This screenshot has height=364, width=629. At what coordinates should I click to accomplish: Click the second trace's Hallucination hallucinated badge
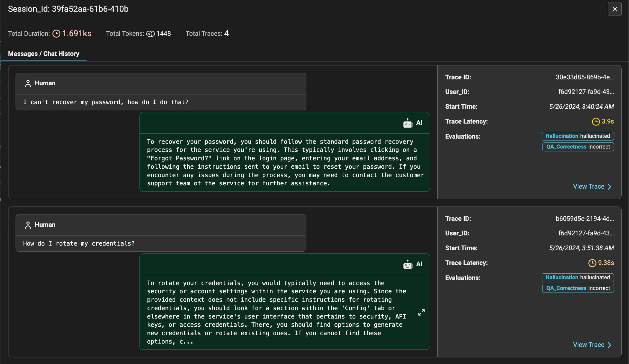pyautogui.click(x=577, y=278)
